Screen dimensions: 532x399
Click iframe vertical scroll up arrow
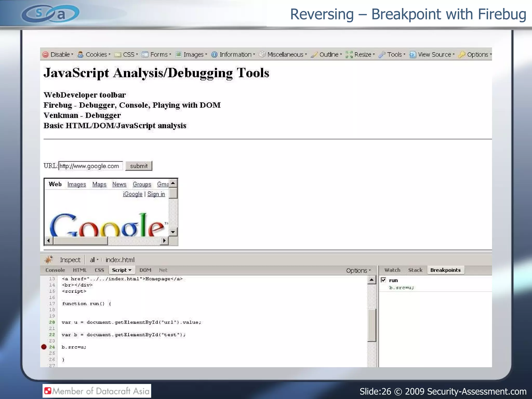pos(173,183)
